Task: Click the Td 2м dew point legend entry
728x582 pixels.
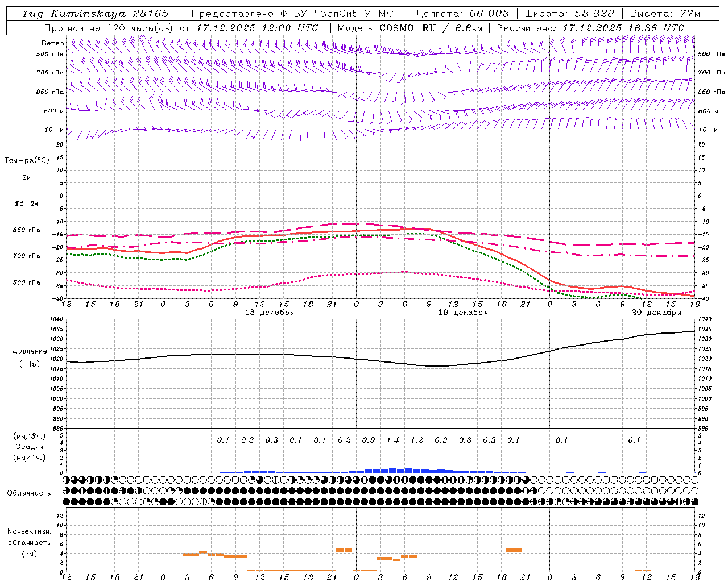Action: (27, 203)
